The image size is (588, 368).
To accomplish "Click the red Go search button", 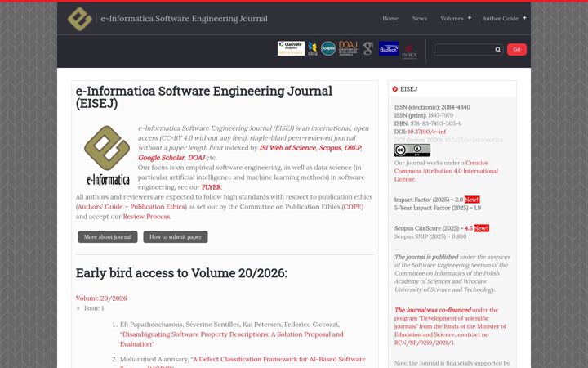I will coord(517,50).
